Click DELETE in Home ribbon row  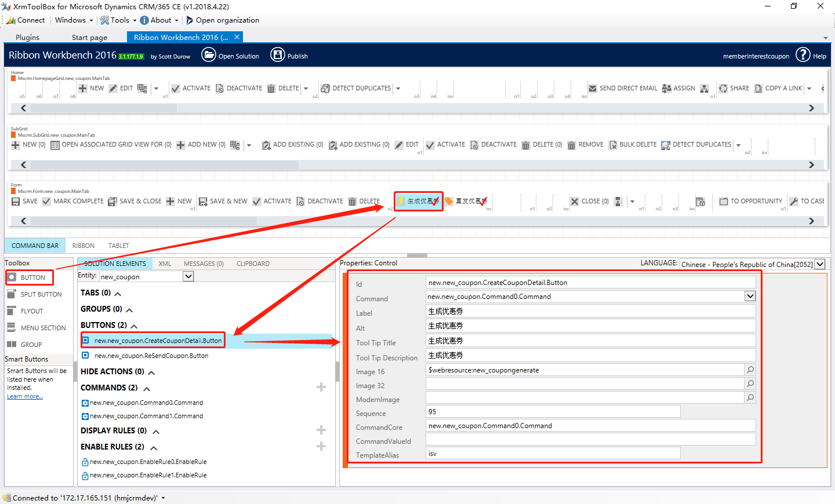point(283,89)
